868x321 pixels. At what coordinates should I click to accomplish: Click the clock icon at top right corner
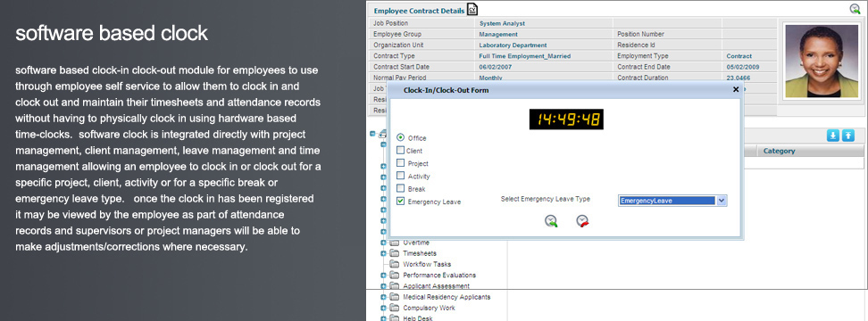[x=855, y=9]
